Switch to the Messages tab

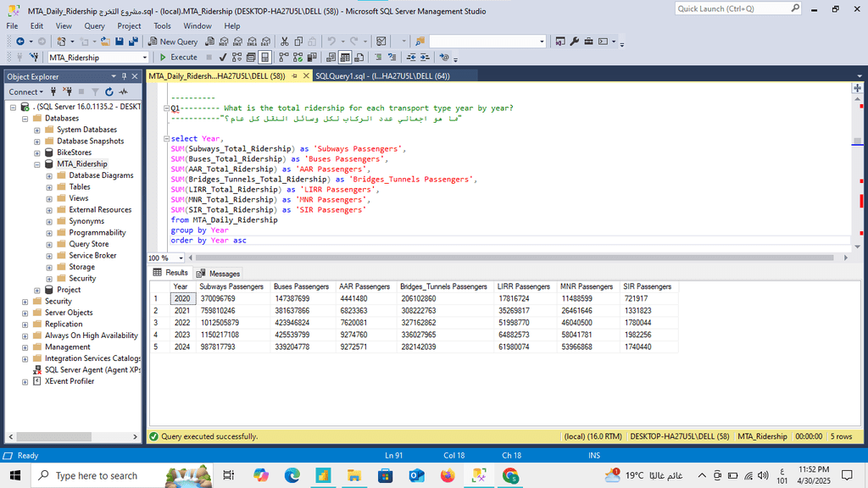pos(219,274)
